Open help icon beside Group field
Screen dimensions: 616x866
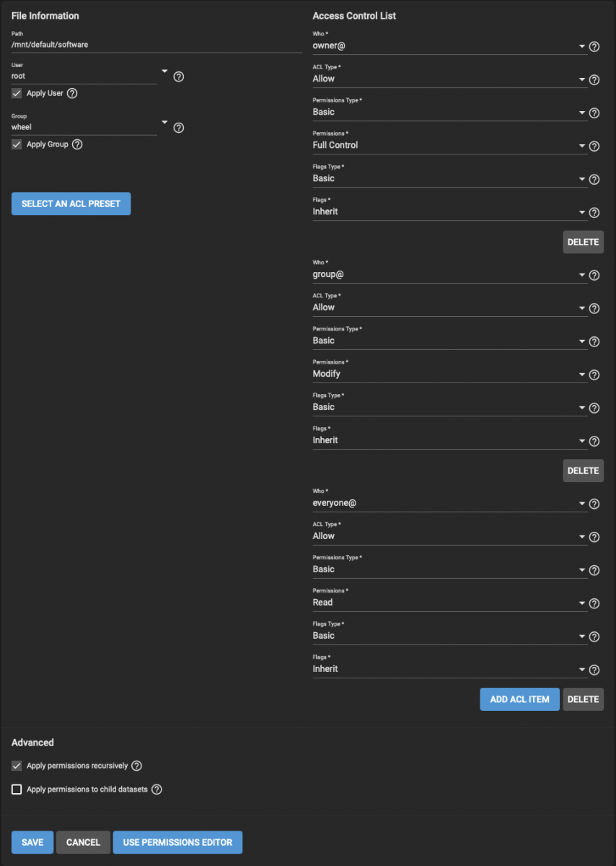click(x=179, y=128)
